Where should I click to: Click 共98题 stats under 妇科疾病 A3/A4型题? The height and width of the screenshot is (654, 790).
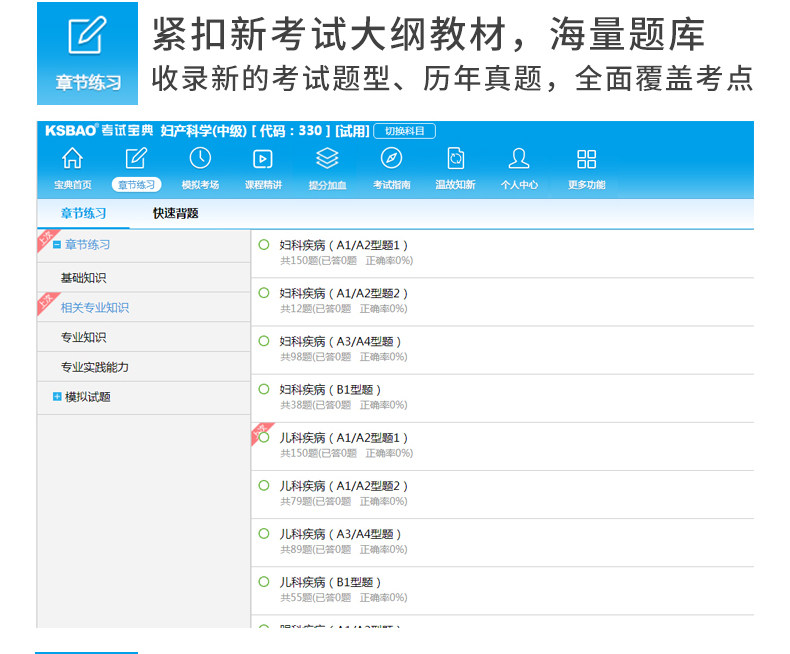click(x=344, y=357)
